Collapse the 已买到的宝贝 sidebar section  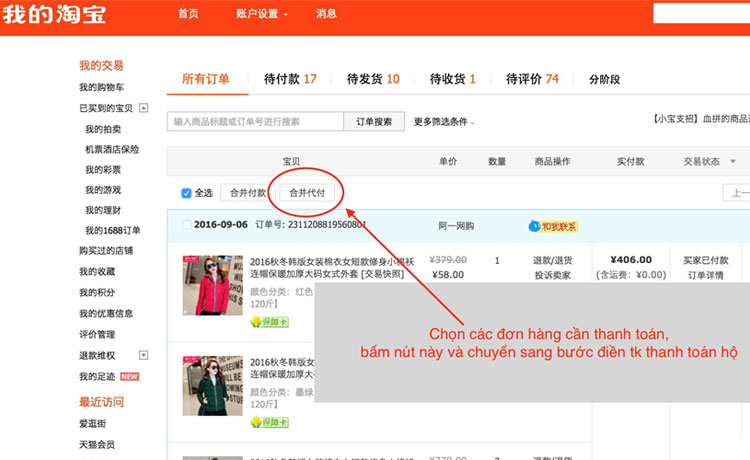[144, 108]
